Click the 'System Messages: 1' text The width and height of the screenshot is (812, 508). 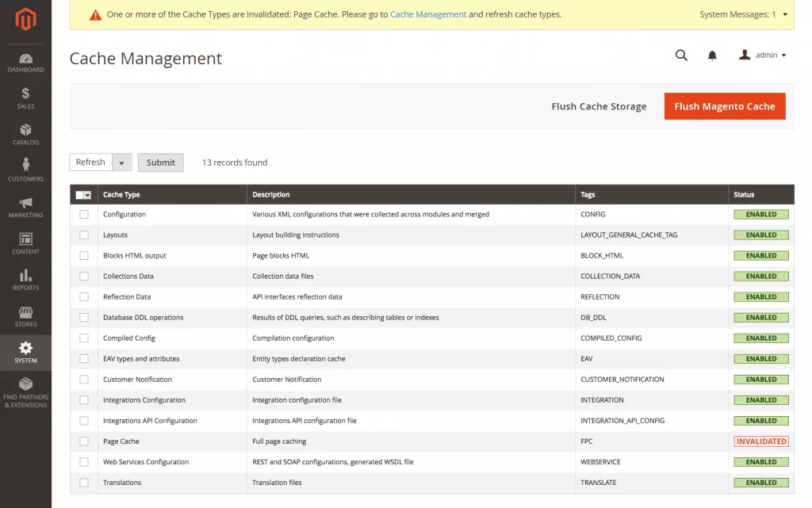click(737, 14)
